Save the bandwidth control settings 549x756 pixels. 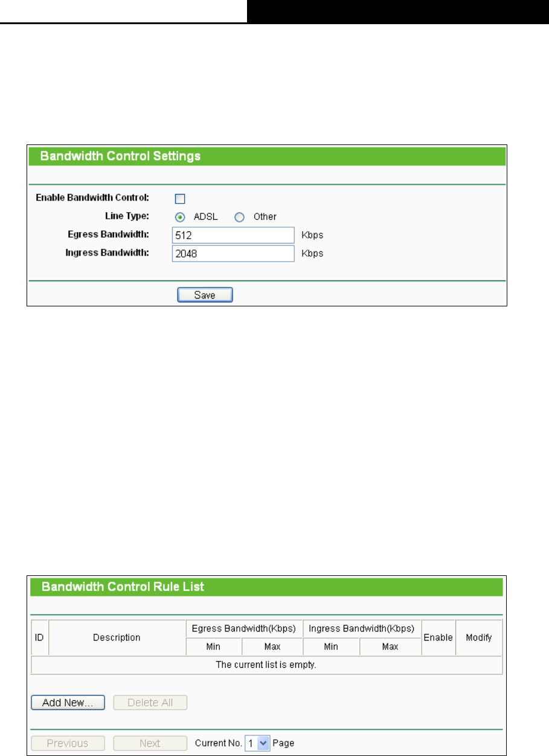tap(205, 295)
